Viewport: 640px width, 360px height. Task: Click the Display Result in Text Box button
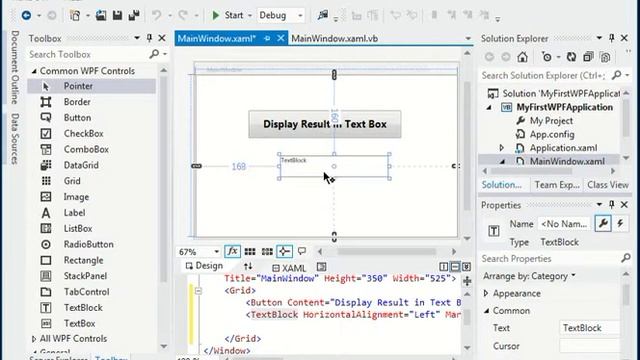pyautogui.click(x=324, y=124)
